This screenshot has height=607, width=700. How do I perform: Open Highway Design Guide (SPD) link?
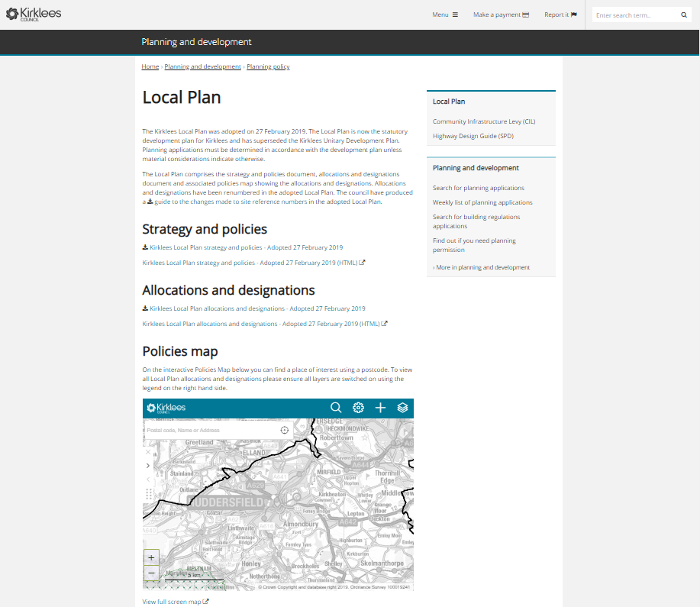(x=473, y=136)
